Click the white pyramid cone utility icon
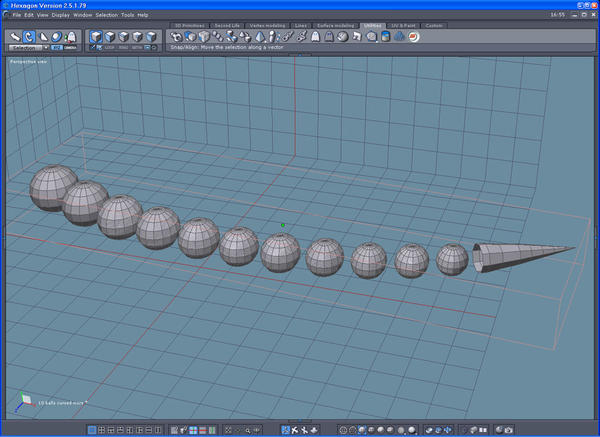600x437 pixels. coord(260,37)
